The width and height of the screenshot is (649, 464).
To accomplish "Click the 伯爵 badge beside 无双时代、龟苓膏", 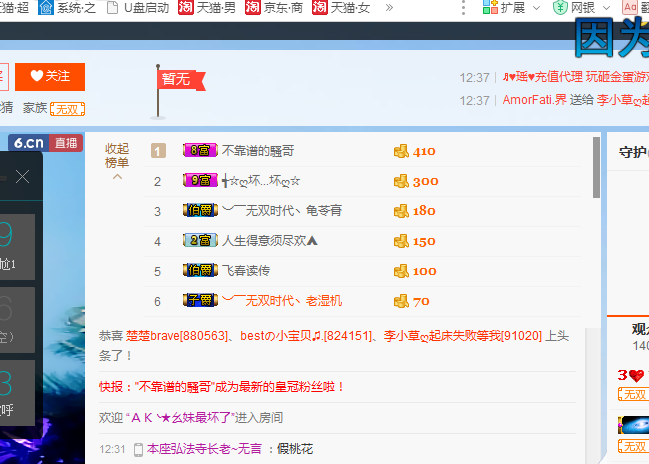I will (200, 210).
